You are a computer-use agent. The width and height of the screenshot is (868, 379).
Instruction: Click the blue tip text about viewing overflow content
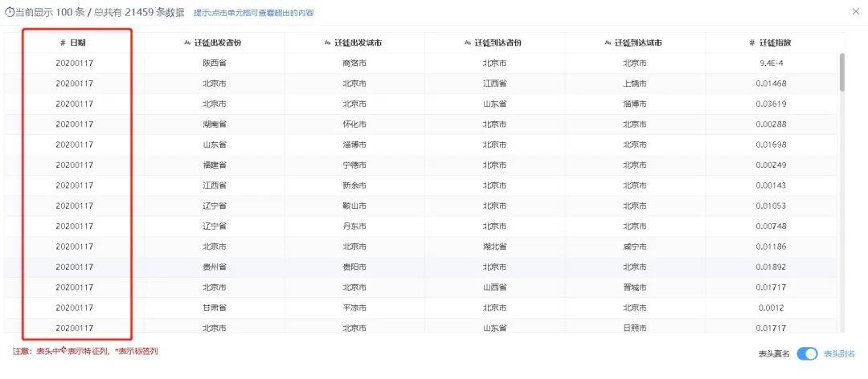pos(254,13)
